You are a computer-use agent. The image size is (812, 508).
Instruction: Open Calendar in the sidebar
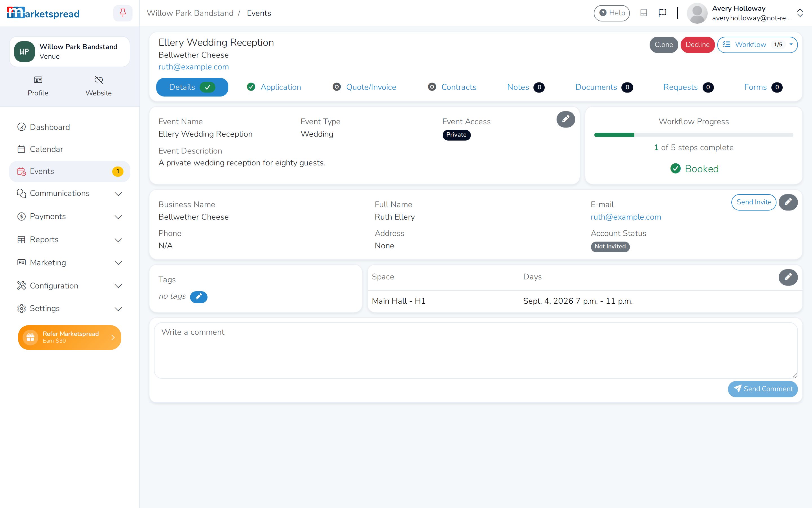point(69,149)
